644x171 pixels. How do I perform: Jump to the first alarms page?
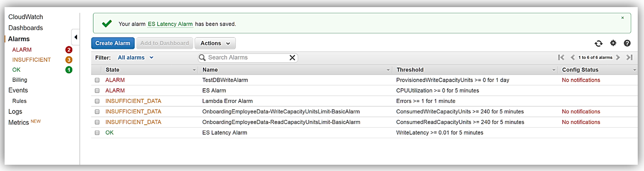[561, 58]
